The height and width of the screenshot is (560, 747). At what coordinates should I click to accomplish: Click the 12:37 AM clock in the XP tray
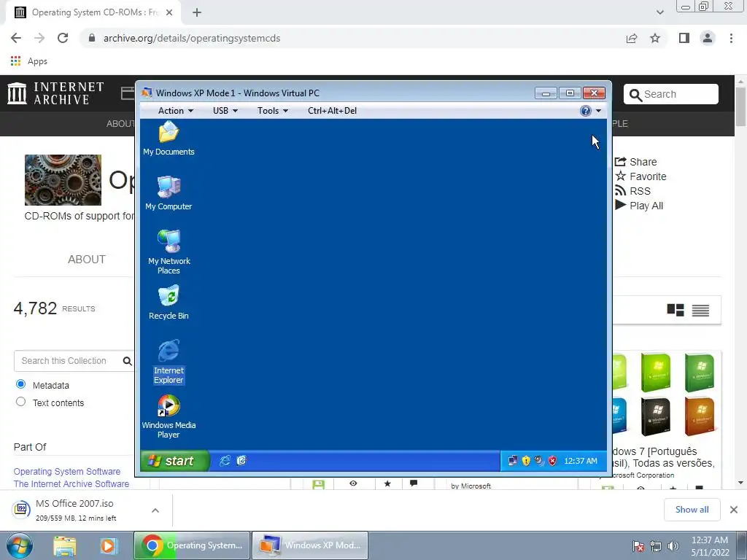coord(580,461)
